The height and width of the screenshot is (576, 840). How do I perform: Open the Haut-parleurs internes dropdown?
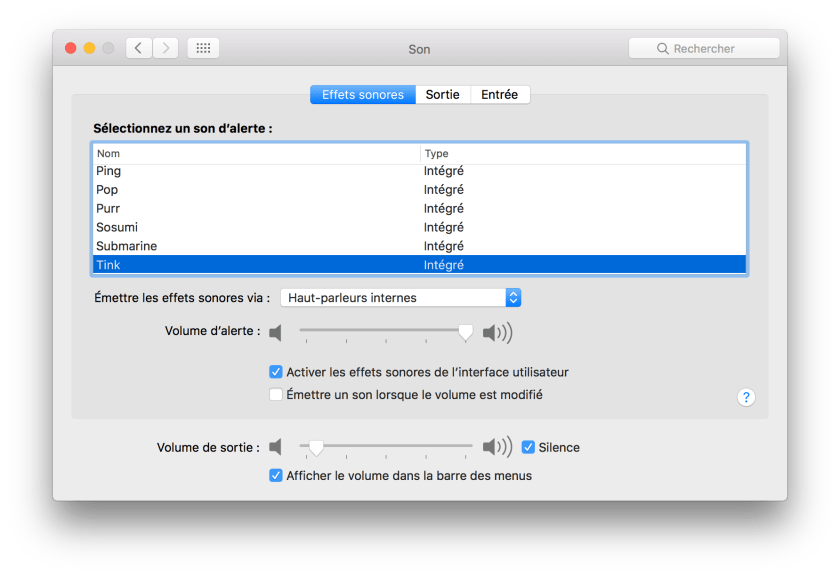400,297
